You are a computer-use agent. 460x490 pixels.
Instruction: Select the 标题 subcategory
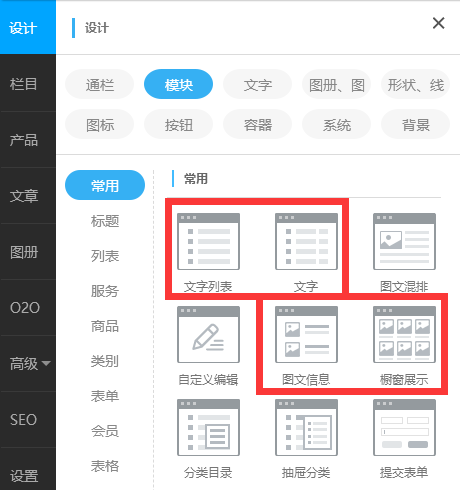point(105,221)
